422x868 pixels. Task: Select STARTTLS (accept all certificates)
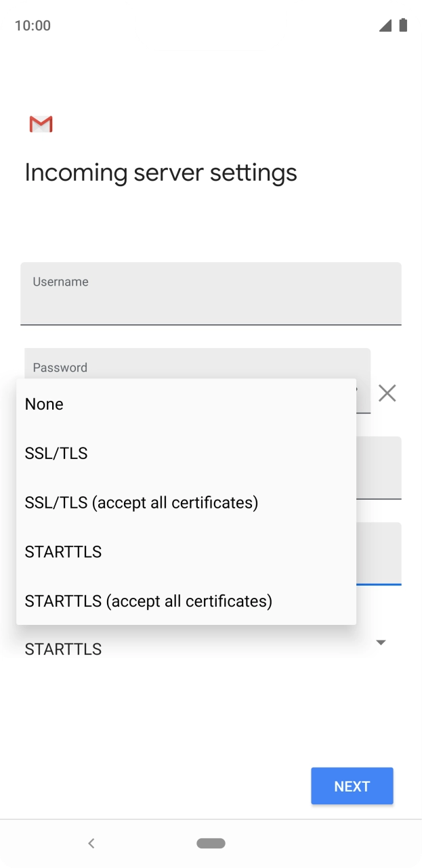pyautogui.click(x=148, y=601)
